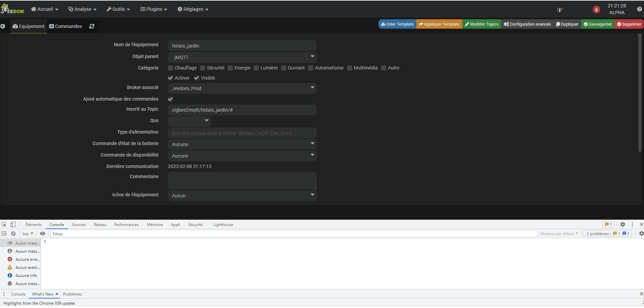Click the logout door icon

coord(560,10)
